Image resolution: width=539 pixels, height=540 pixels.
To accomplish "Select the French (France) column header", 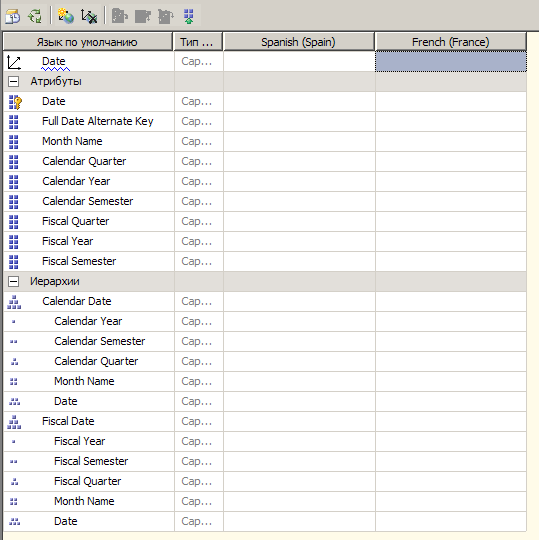I will (450, 42).
